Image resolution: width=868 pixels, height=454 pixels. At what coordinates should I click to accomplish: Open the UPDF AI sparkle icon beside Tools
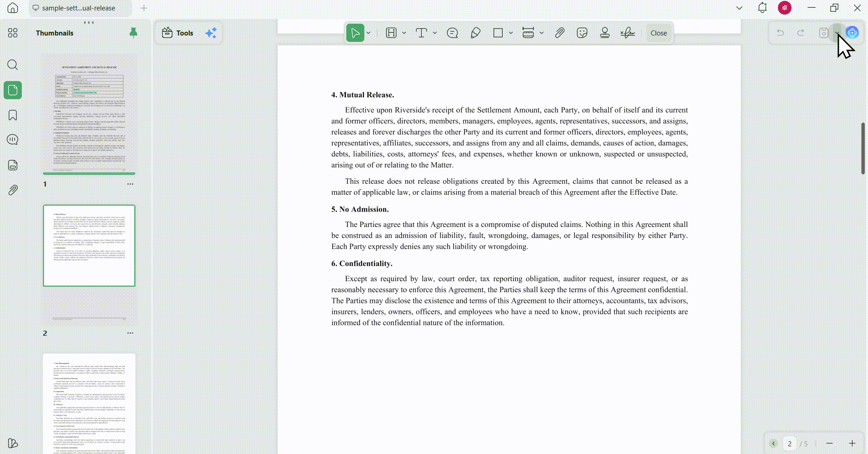[x=211, y=33]
